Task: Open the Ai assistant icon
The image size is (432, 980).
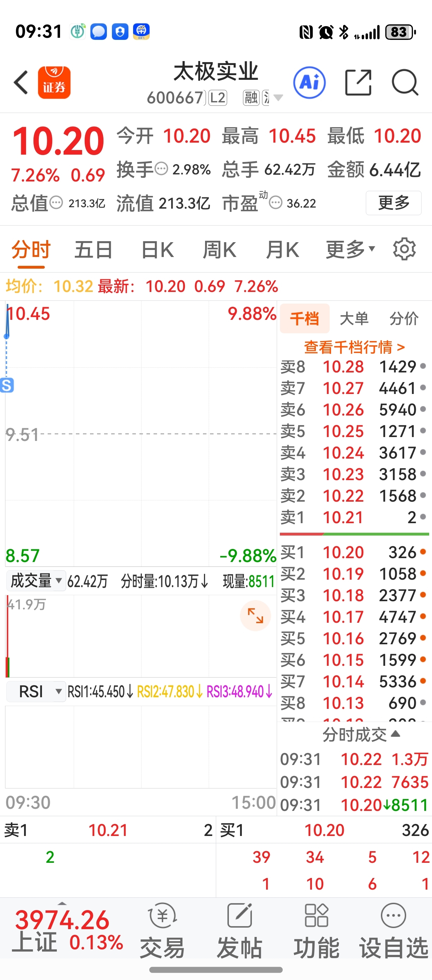Action: point(309,83)
